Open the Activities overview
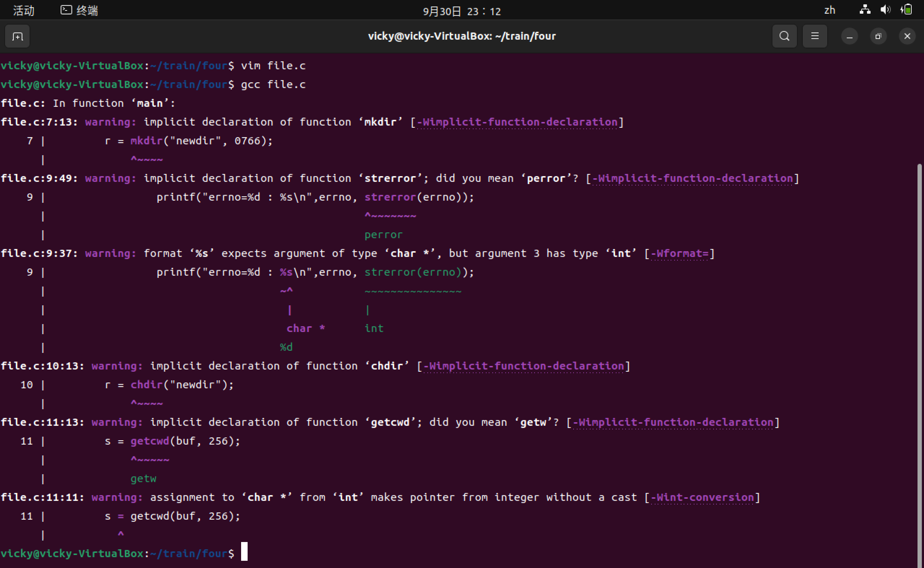This screenshot has width=924, height=568. (24, 10)
